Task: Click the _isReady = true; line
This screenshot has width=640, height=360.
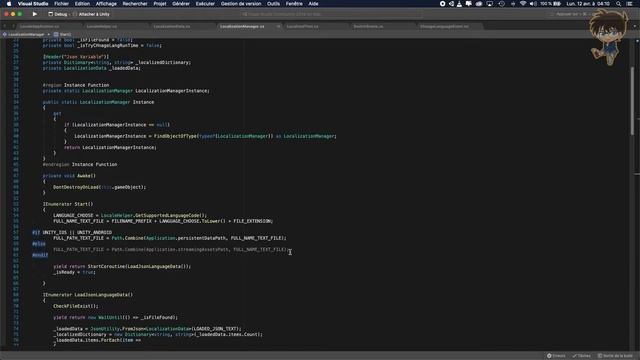Action: 74,272
